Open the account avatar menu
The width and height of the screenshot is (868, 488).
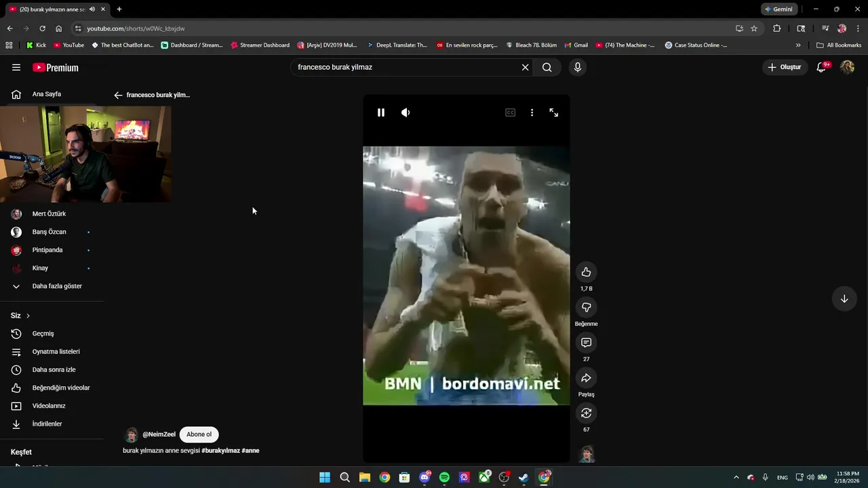(847, 67)
